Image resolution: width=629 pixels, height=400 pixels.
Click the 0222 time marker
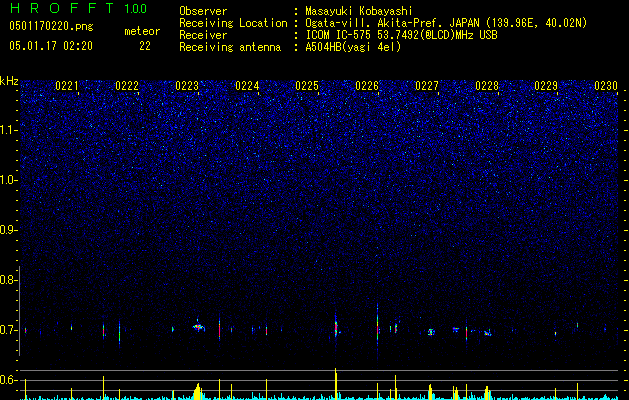coord(127,86)
